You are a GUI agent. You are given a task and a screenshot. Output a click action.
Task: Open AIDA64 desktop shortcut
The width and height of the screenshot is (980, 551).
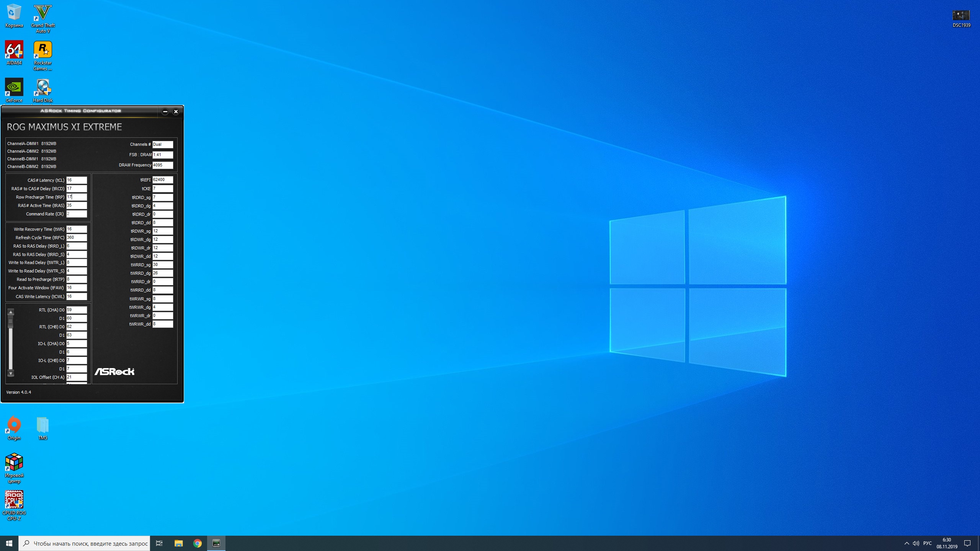[x=14, y=51]
